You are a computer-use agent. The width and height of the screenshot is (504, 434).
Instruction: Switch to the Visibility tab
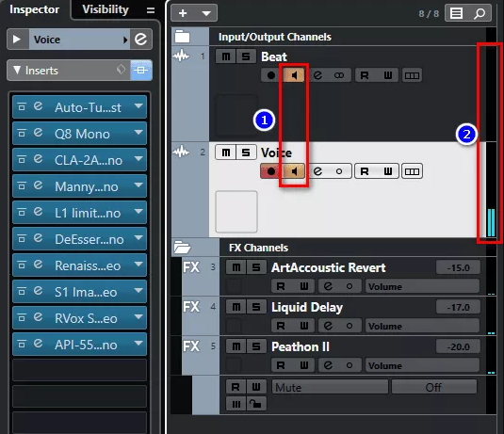point(106,9)
